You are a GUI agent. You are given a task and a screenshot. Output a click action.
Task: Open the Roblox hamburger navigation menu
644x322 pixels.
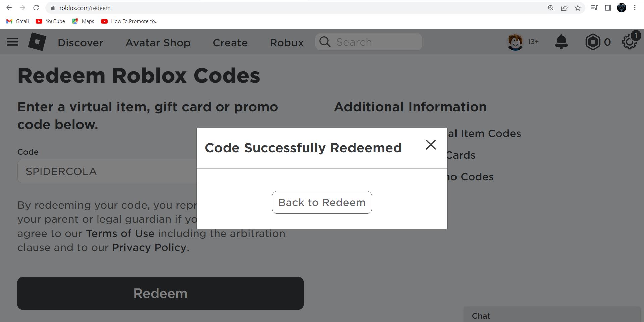tap(13, 42)
